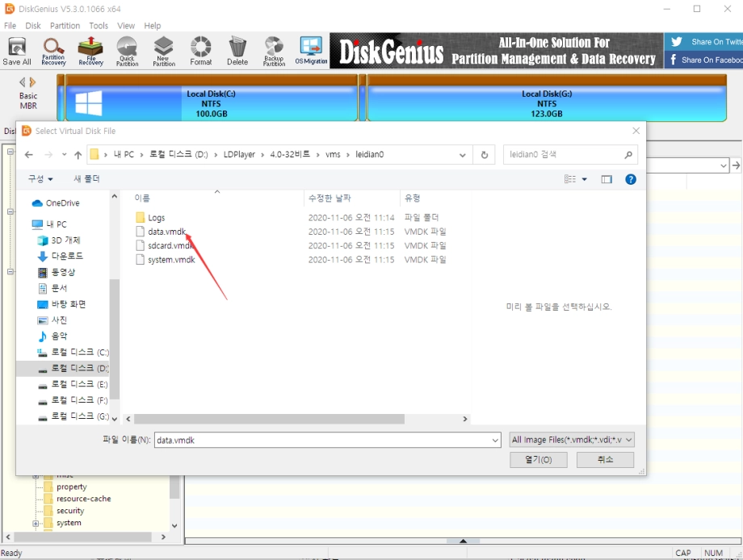Start the OS Migration tool
Screen dimensions: 743x560
coord(311,51)
